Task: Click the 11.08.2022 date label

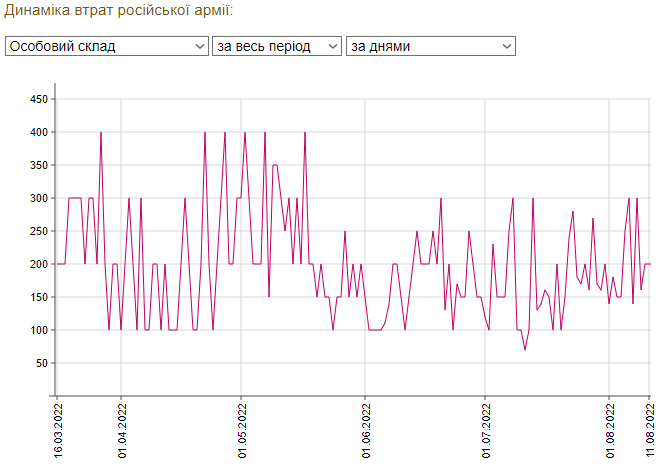Action: [x=651, y=431]
